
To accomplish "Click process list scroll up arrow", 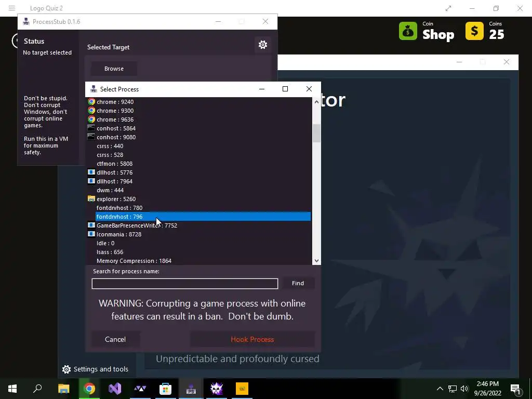I will [316, 102].
